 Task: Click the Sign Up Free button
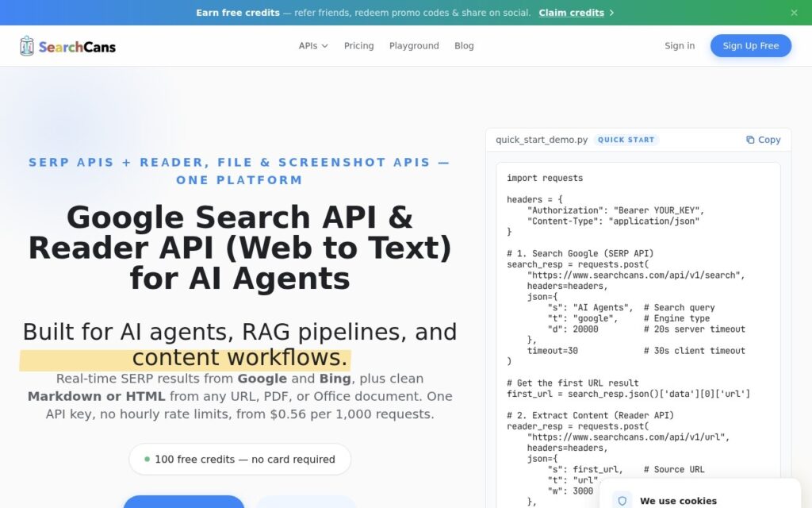pyautogui.click(x=750, y=45)
